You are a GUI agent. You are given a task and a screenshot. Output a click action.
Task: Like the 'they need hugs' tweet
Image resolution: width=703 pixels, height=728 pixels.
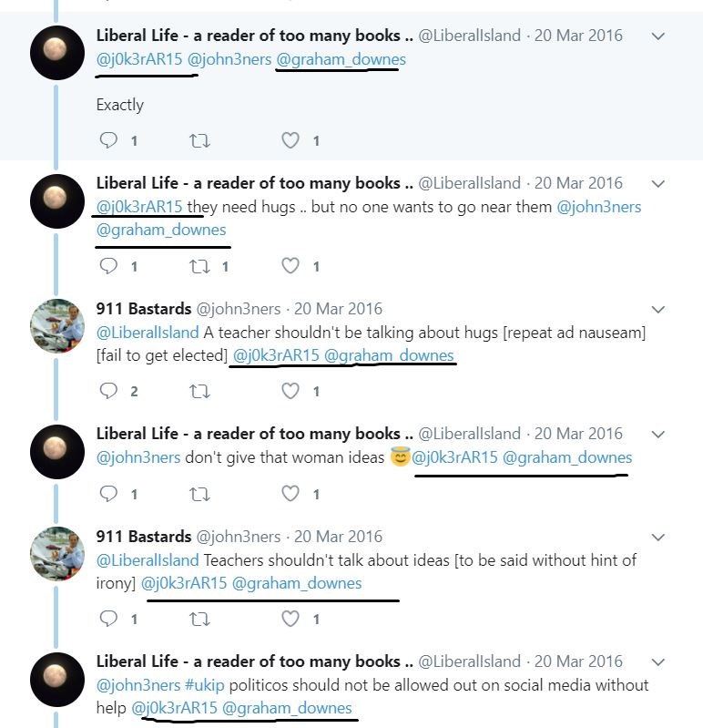290,266
